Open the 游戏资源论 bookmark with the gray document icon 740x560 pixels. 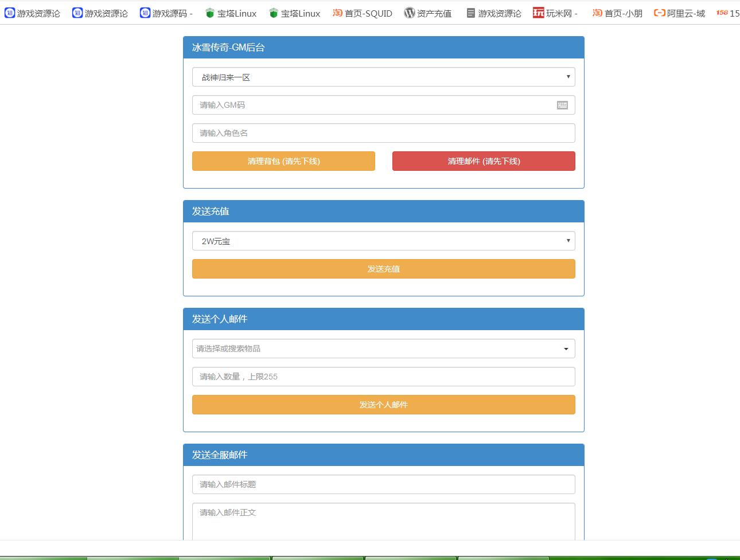[x=494, y=13]
